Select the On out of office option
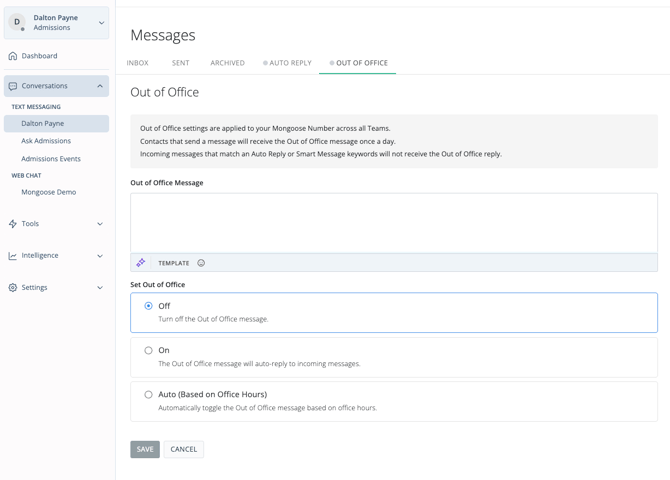The width and height of the screenshot is (670, 480). (149, 351)
